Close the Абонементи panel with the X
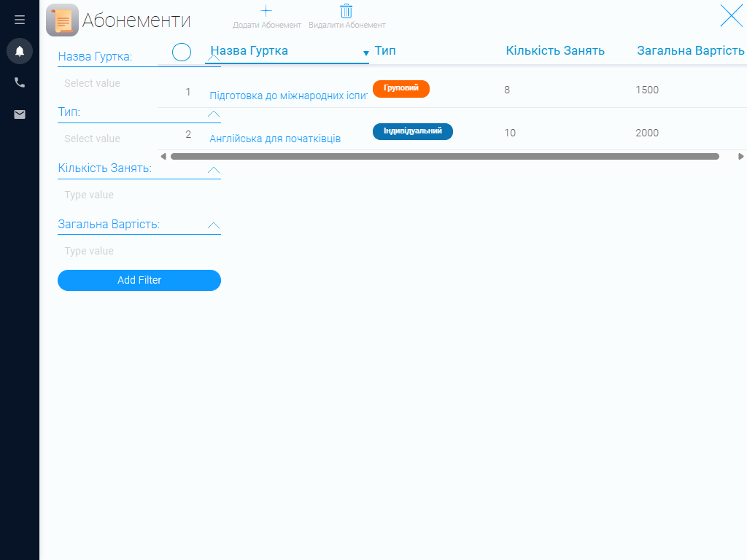Screen dimensions: 747x560 pos(731,16)
